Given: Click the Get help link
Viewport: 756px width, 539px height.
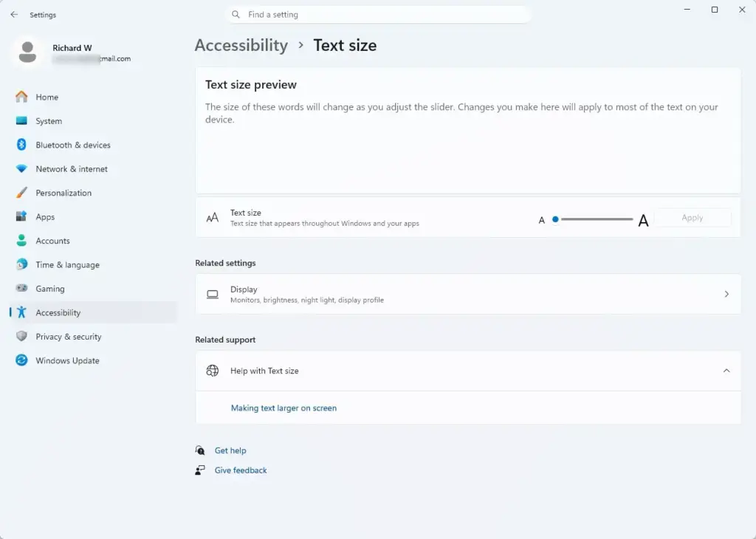Looking at the screenshot, I should click(230, 450).
